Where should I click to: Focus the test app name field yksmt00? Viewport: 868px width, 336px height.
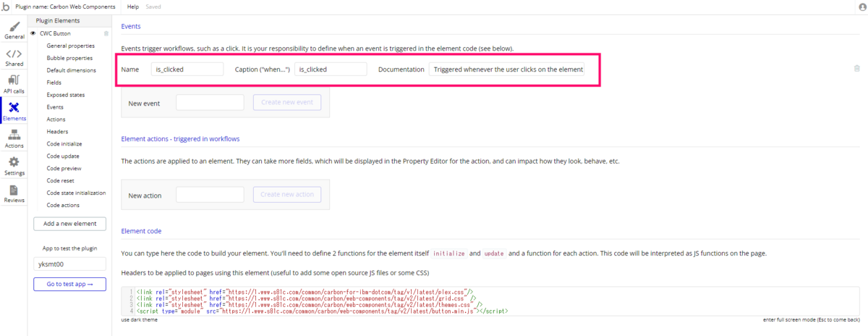tap(69, 265)
